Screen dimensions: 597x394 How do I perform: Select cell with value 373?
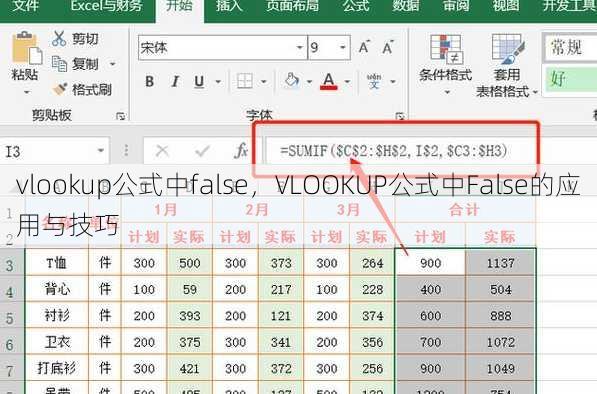coord(281,263)
